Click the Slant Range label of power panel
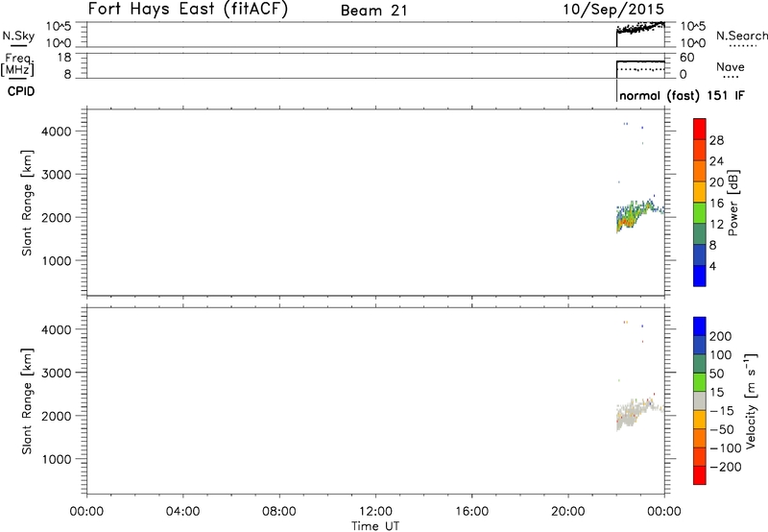This screenshot has height=532, width=768. [27, 203]
